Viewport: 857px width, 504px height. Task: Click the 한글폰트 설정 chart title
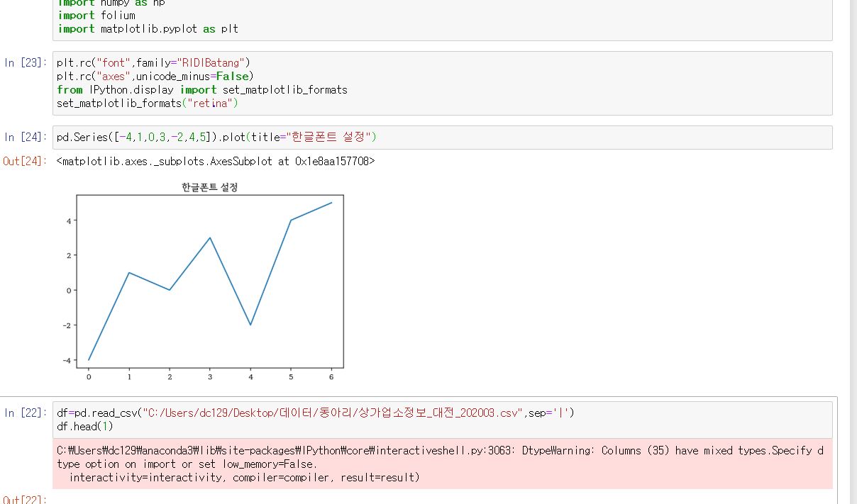click(x=210, y=188)
